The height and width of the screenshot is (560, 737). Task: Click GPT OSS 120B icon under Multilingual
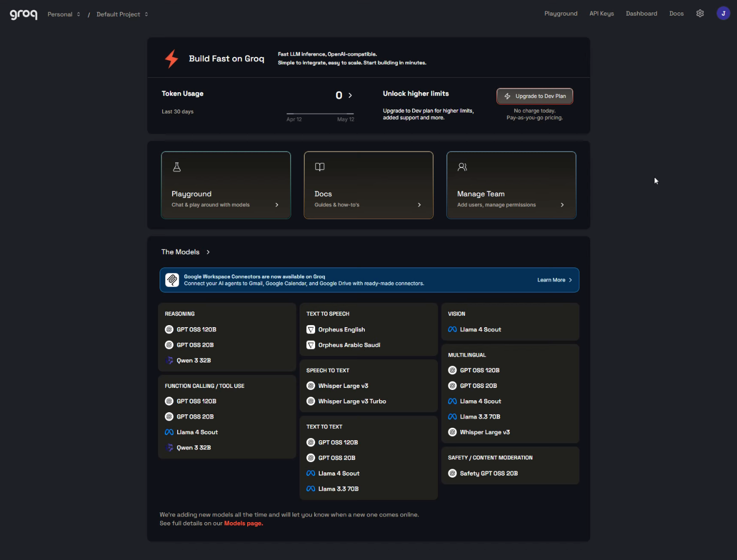(x=452, y=370)
